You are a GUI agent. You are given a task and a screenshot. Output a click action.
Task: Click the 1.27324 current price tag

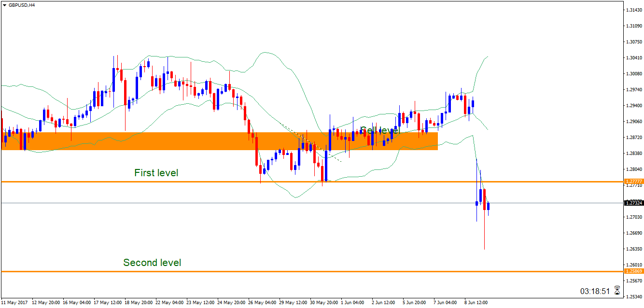point(634,203)
